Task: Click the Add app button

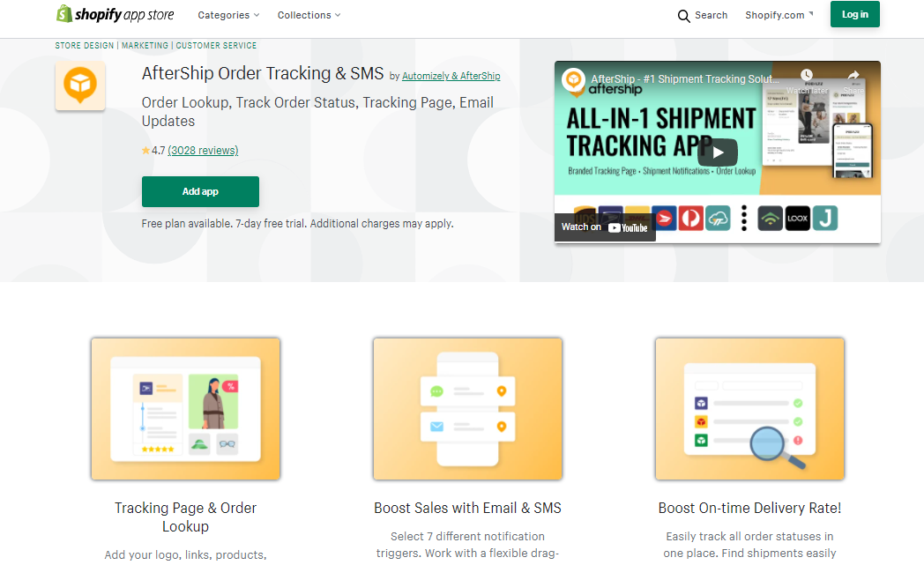Action: click(x=200, y=191)
